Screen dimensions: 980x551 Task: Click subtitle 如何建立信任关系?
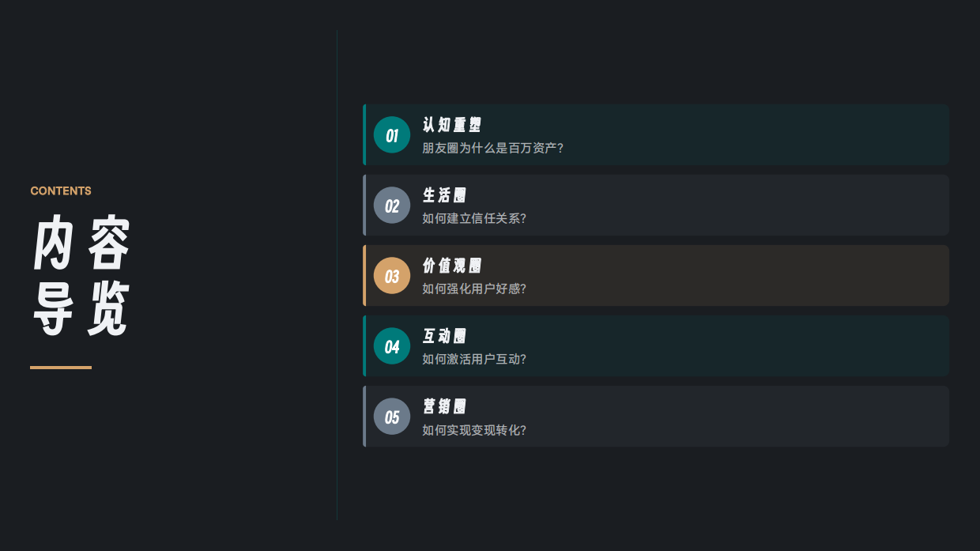pos(474,218)
